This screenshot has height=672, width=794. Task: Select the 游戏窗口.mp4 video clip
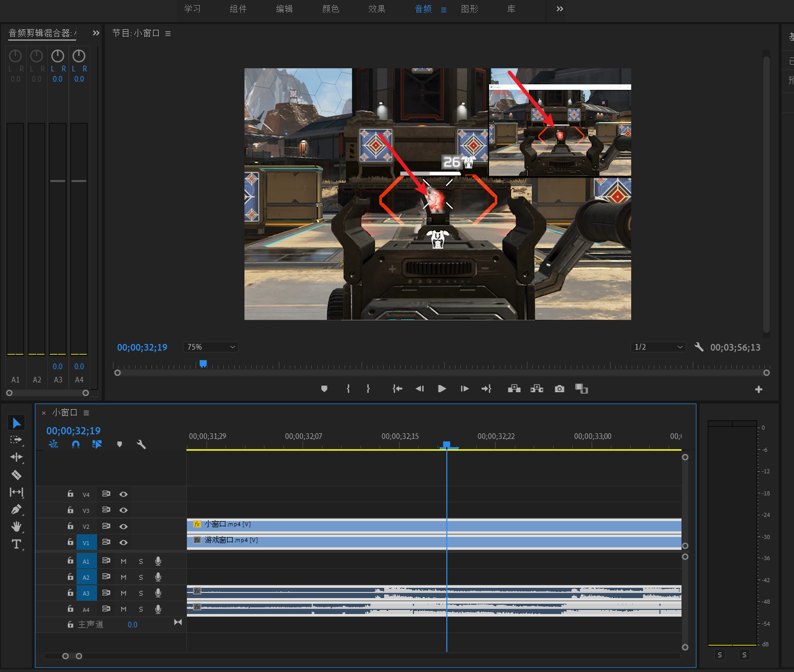point(434,542)
